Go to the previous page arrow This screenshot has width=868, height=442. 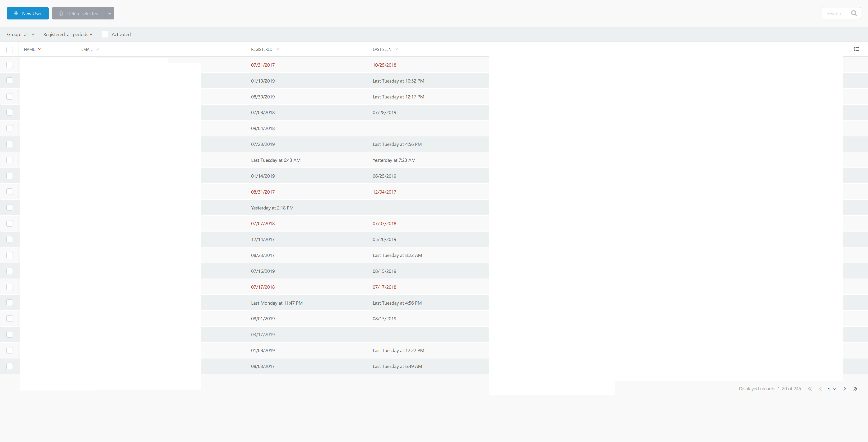tap(820, 389)
